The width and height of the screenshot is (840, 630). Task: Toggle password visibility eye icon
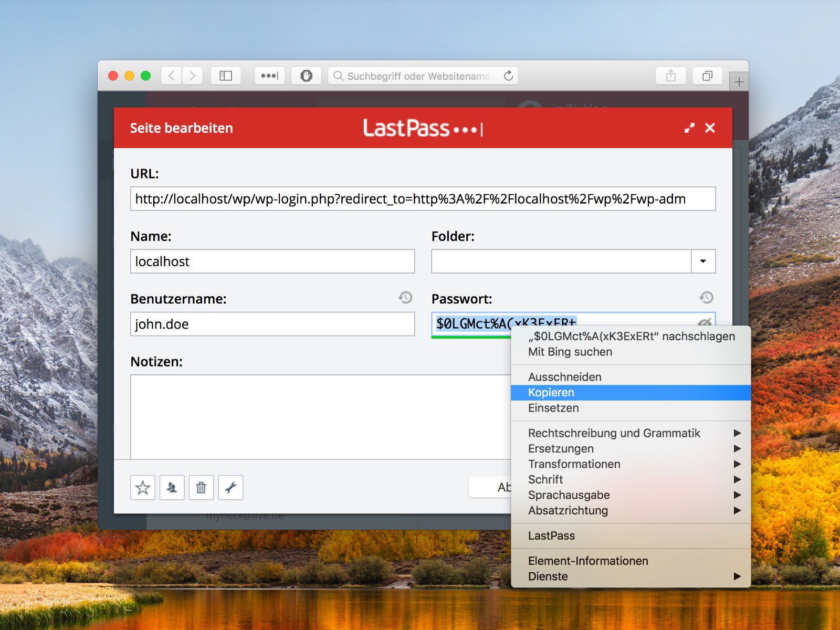(x=705, y=322)
